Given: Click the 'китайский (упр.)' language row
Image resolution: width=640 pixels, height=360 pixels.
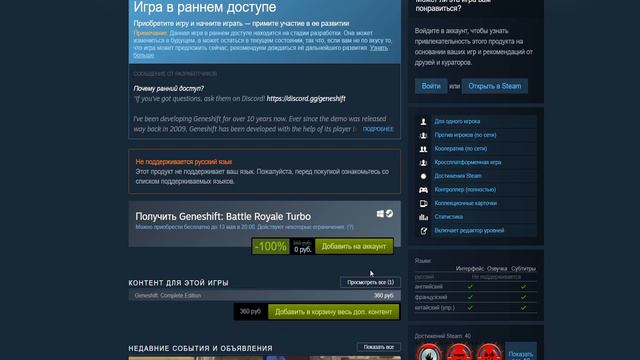Looking at the screenshot, I should 476,308.
